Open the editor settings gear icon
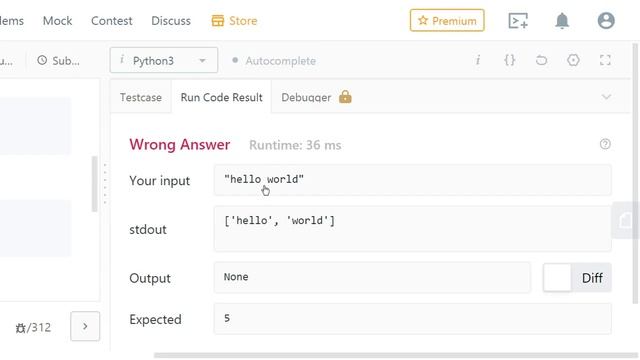The width and height of the screenshot is (640, 360). point(573,60)
